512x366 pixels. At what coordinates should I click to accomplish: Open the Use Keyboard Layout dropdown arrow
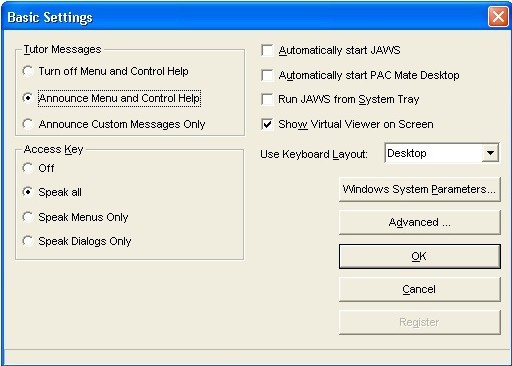tap(490, 153)
